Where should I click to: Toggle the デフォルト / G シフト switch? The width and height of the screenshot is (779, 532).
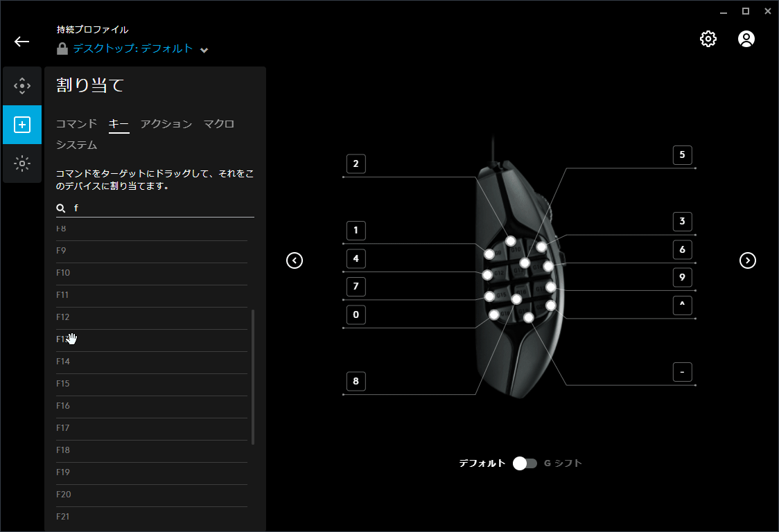click(x=525, y=463)
